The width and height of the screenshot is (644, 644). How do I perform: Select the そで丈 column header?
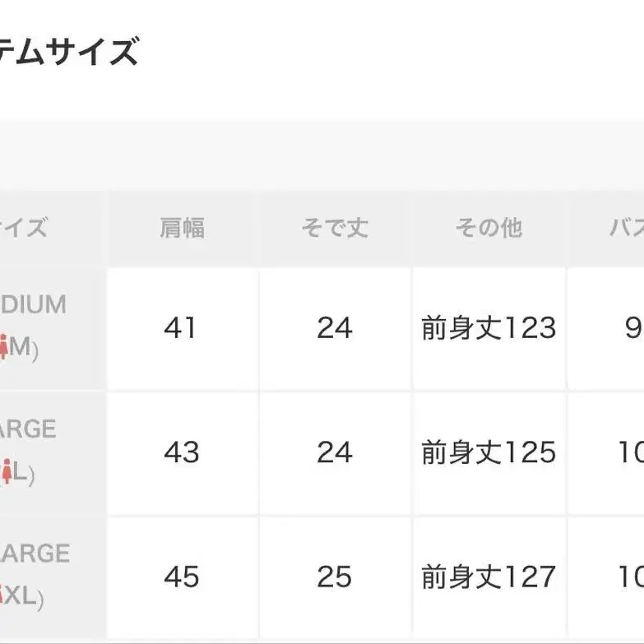tap(335, 228)
